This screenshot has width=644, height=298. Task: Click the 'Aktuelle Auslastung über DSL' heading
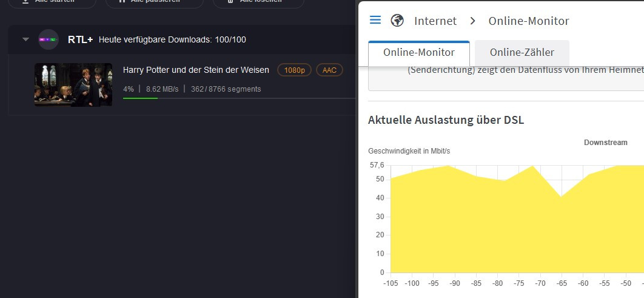(x=446, y=120)
